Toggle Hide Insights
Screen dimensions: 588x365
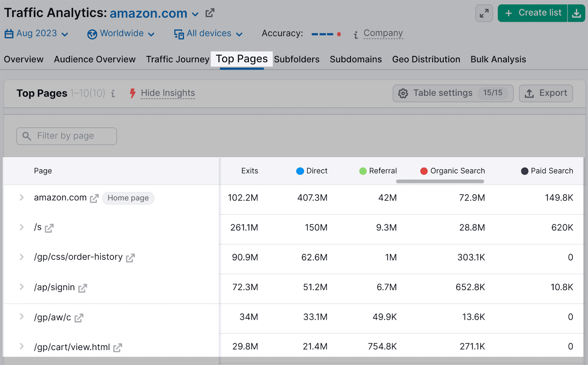coord(168,93)
